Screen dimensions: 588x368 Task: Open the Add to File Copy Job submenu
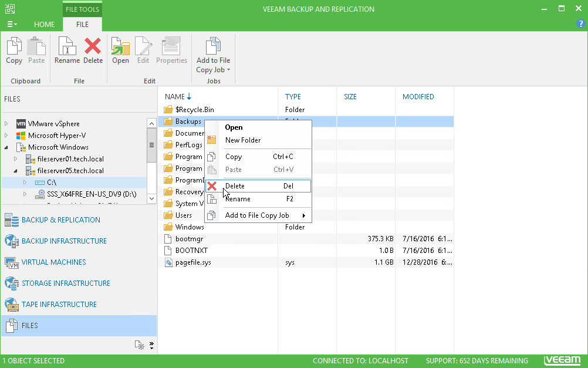click(x=258, y=215)
